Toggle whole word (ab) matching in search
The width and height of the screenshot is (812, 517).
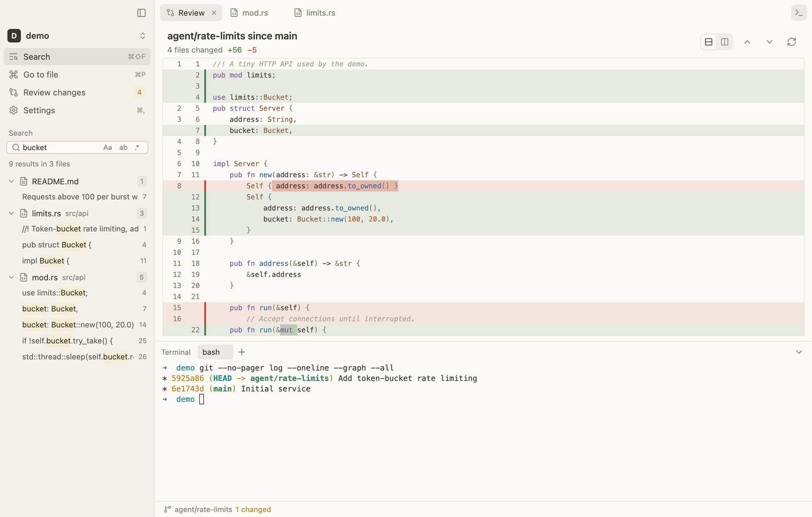(x=123, y=147)
